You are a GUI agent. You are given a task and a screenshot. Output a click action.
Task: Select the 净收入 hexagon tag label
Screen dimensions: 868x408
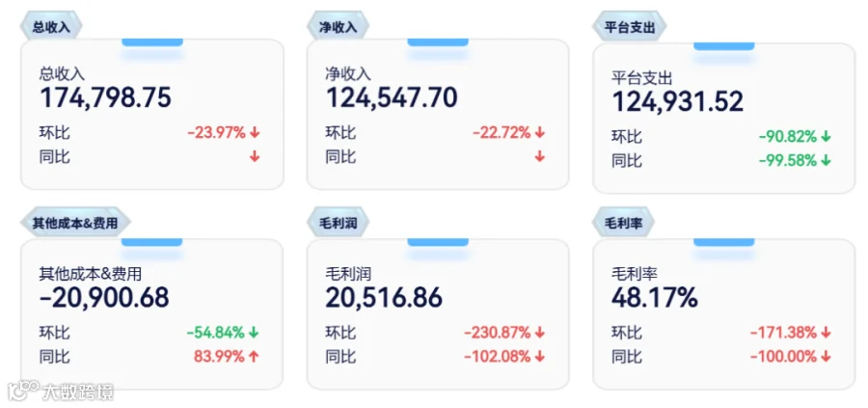pyautogui.click(x=338, y=27)
